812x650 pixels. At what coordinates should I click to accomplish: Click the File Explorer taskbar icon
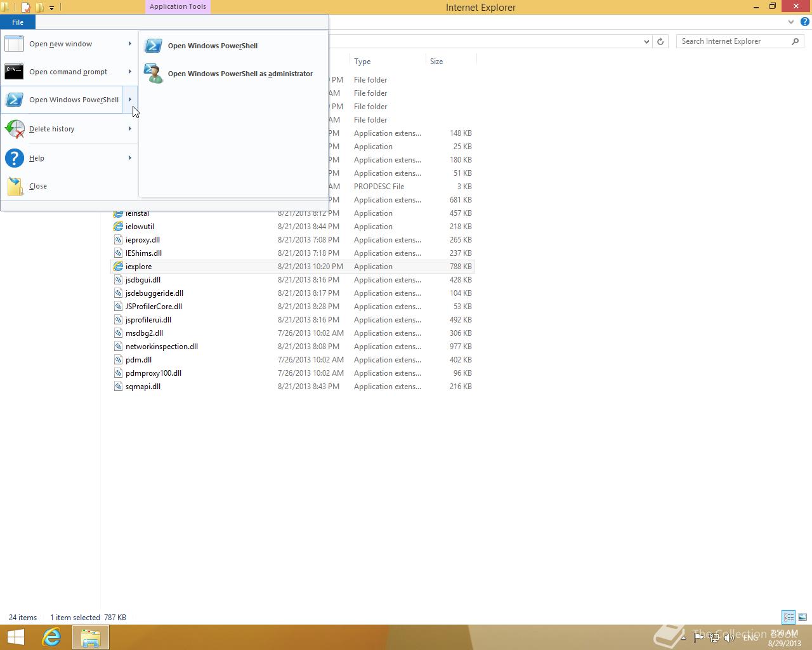point(90,637)
